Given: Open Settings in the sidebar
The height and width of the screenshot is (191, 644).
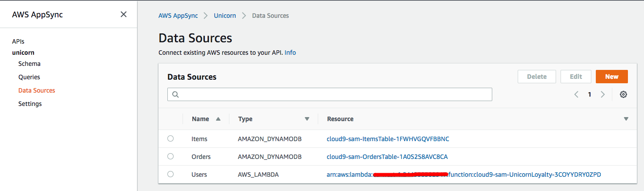Looking at the screenshot, I should [x=30, y=104].
